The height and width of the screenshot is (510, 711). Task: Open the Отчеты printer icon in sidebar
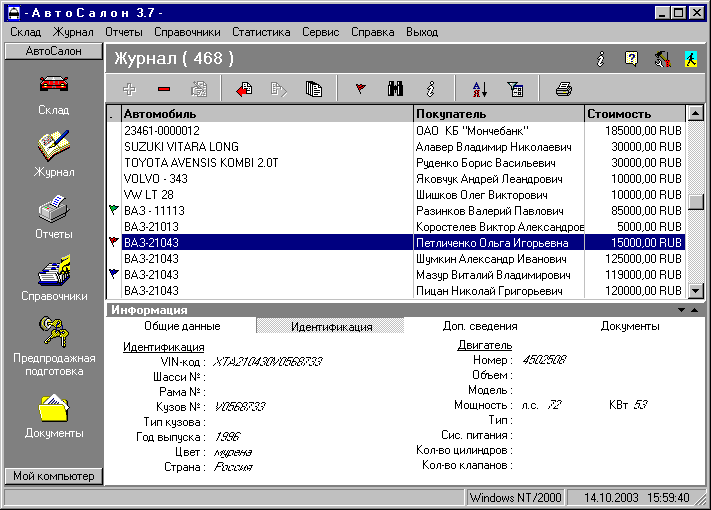coord(53,218)
